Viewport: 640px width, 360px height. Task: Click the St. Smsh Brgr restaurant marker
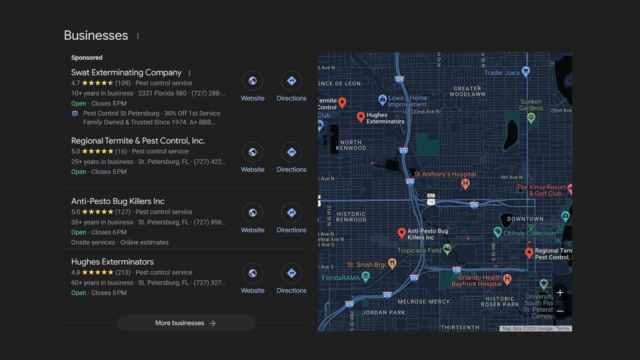point(392,263)
